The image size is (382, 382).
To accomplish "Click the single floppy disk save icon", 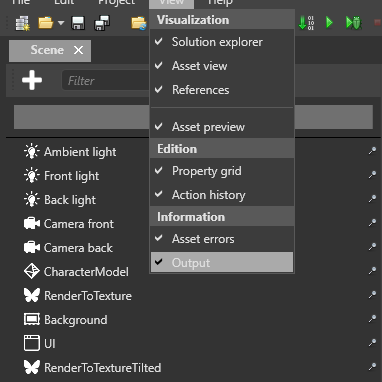I will tap(78, 23).
